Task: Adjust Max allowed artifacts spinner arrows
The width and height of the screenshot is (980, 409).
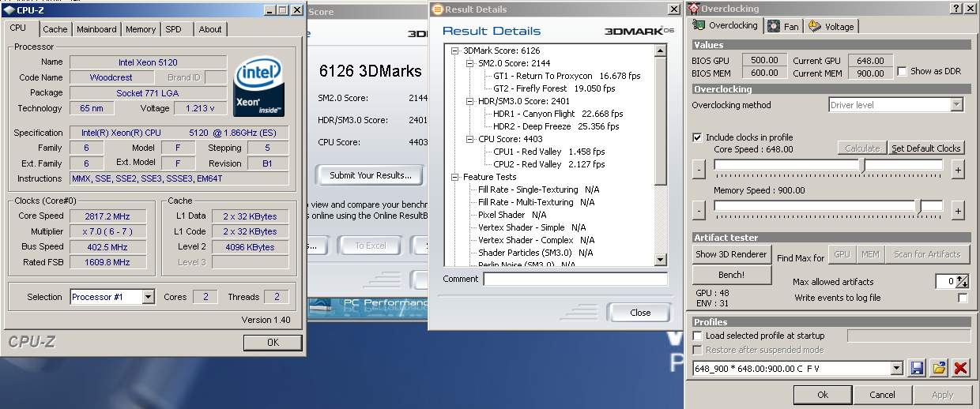Action: pyautogui.click(x=962, y=281)
